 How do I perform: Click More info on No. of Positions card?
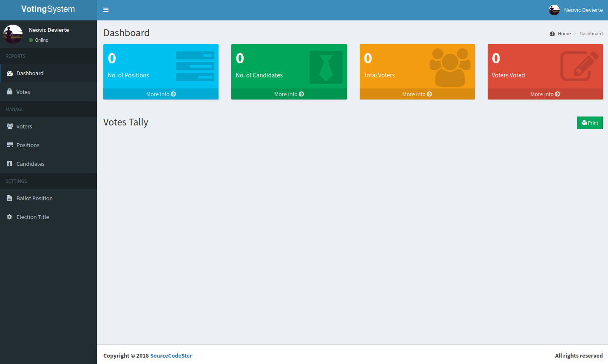[161, 94]
